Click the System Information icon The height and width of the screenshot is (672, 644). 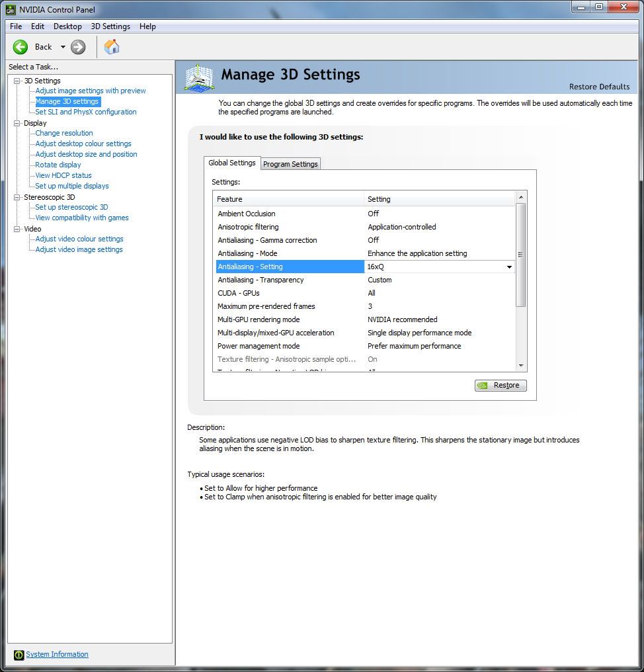pyautogui.click(x=19, y=654)
